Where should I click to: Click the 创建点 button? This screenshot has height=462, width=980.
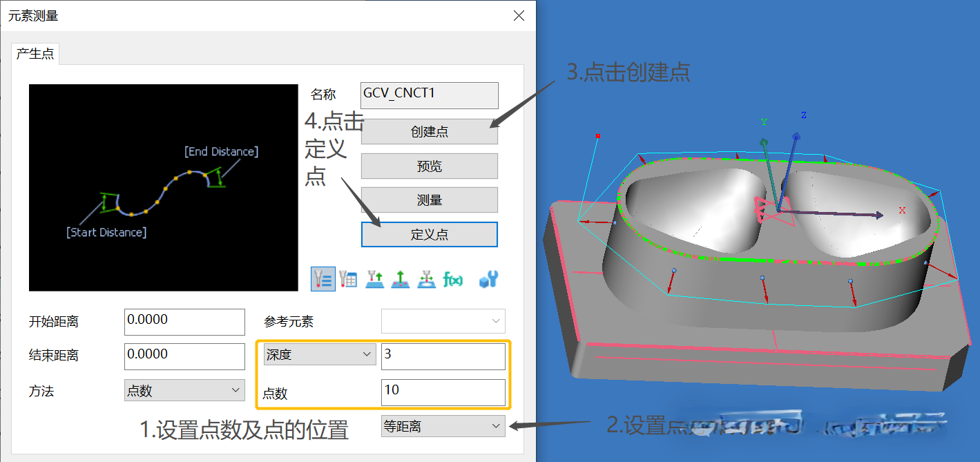pos(429,131)
